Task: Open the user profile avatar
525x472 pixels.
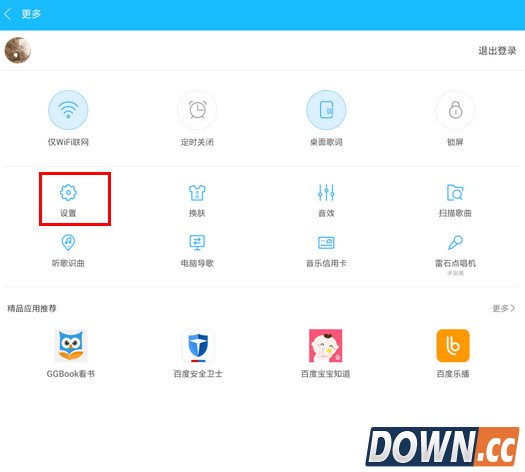Action: coord(18,50)
